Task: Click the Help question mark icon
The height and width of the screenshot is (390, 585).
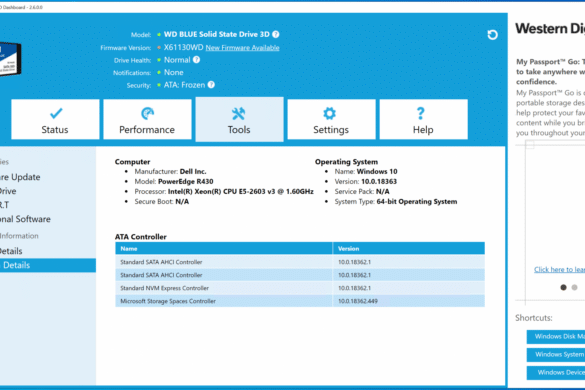Action: tap(421, 113)
